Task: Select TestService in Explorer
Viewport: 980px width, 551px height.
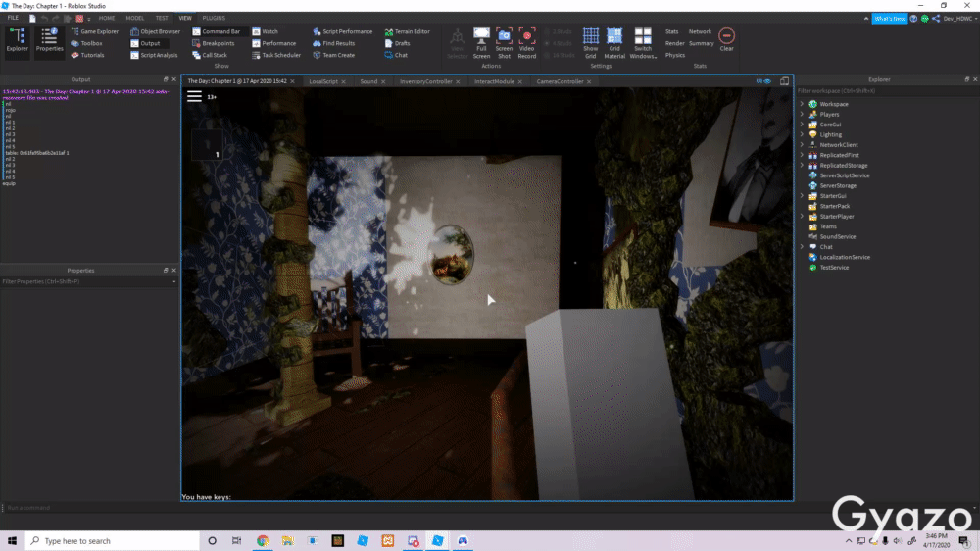Action: click(x=834, y=268)
